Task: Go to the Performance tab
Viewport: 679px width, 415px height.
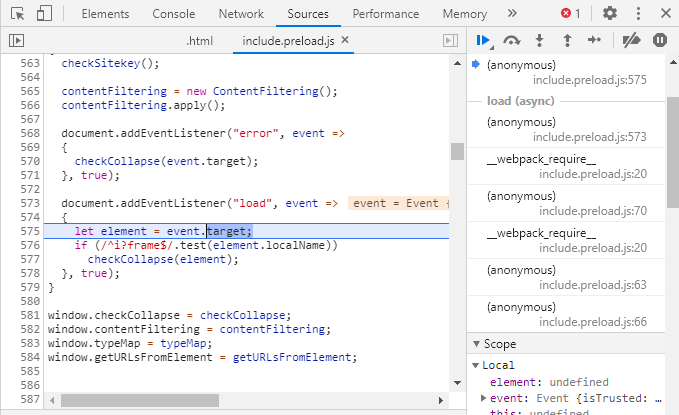Action: coord(386,14)
